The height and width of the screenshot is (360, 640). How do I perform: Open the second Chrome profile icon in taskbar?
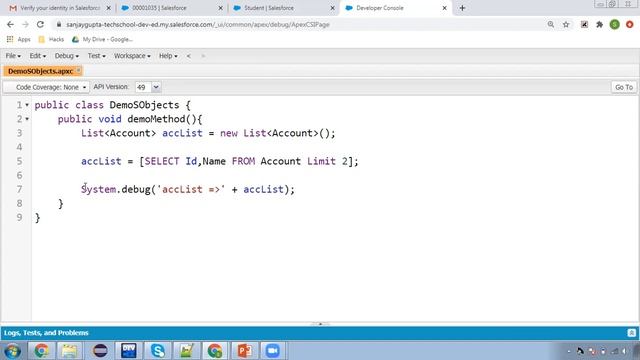pos(215,351)
